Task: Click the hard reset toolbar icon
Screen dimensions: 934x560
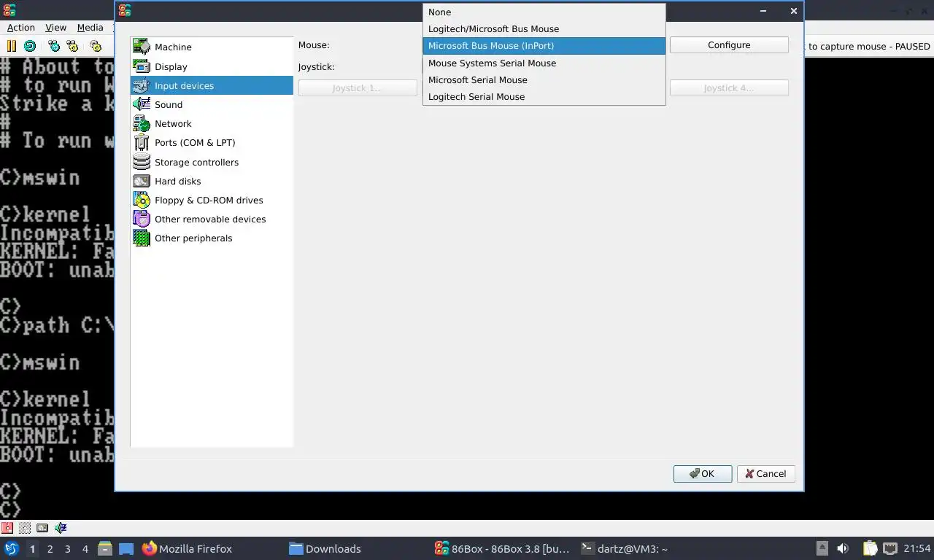Action: (29, 46)
